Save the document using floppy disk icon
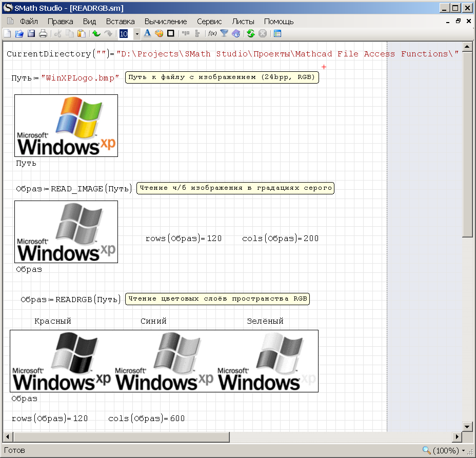This screenshot has height=458, width=476. (x=31, y=34)
